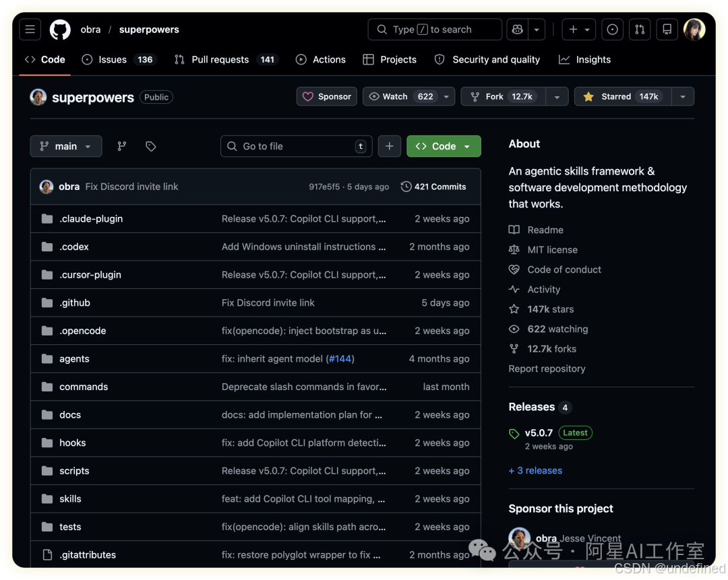Switch to the Code tab
728x580 pixels.
(x=45, y=59)
